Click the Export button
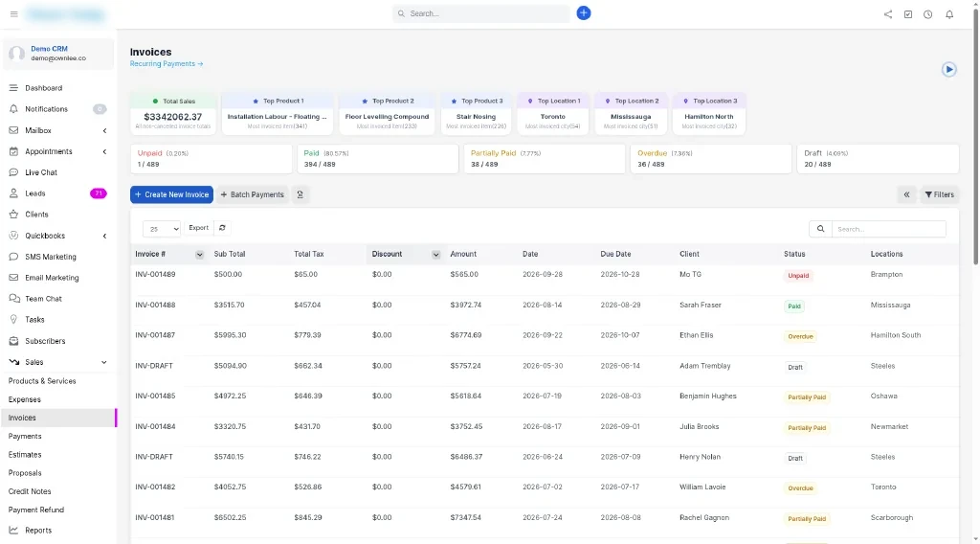Viewport: 980px width, 544px height. pyautogui.click(x=199, y=228)
